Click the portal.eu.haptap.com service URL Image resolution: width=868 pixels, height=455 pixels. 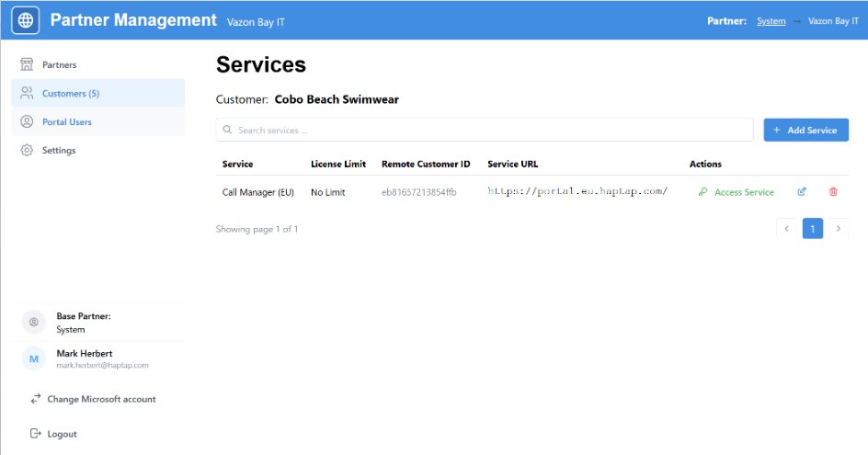(x=577, y=192)
